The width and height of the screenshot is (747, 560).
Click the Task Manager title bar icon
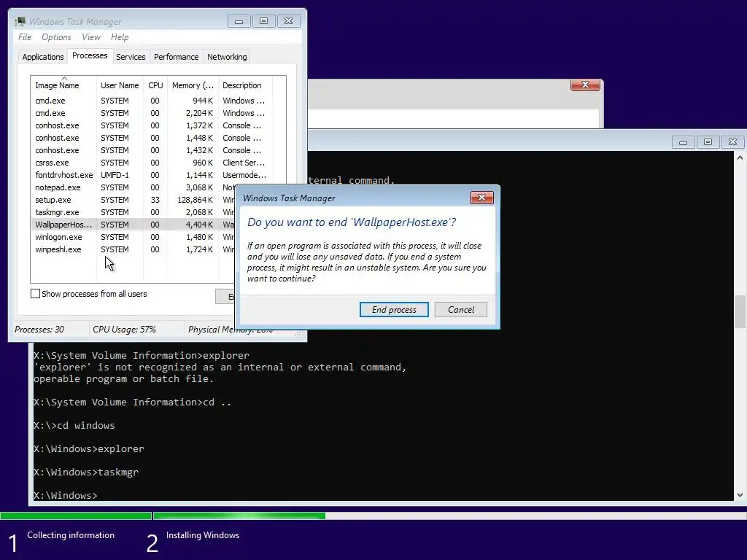[x=20, y=21]
